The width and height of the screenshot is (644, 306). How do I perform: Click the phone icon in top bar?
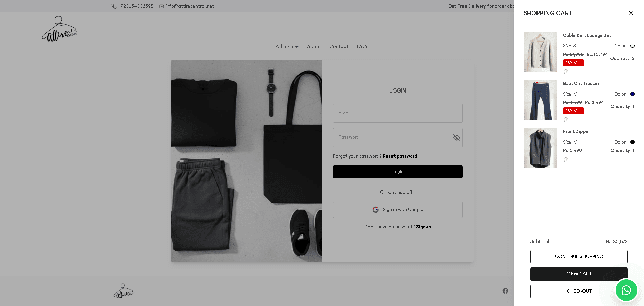114,6
